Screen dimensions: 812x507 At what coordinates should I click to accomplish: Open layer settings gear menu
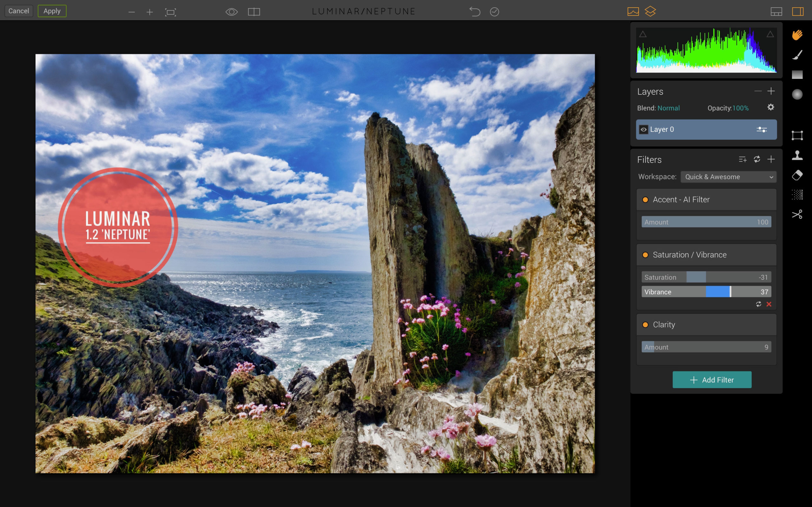pyautogui.click(x=770, y=107)
